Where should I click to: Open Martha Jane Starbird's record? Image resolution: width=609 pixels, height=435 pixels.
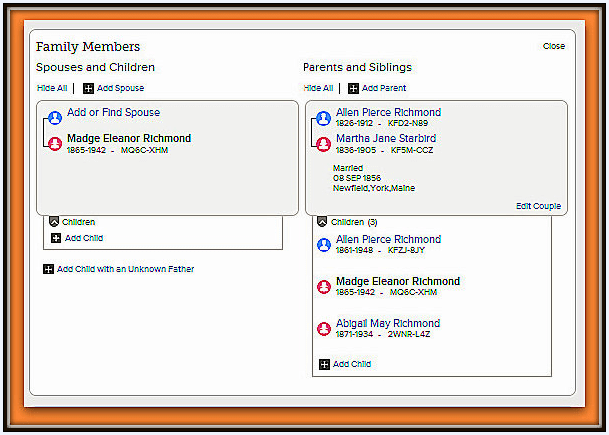coord(386,138)
